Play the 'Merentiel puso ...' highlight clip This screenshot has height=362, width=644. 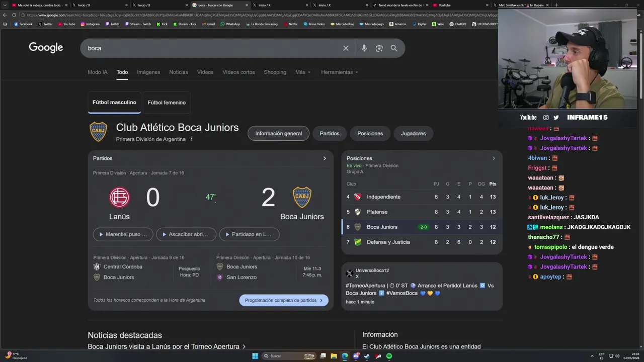123,234
